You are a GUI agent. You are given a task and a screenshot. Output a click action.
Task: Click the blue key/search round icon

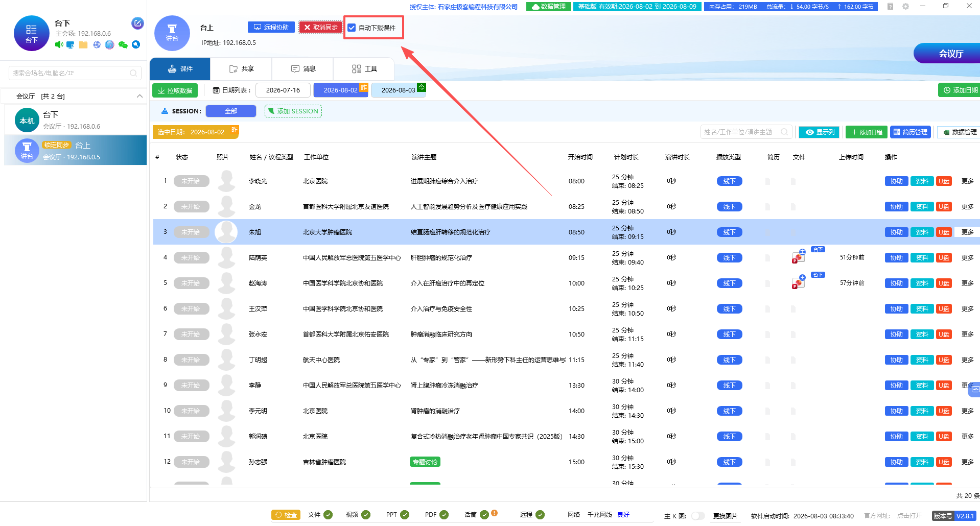point(136,44)
